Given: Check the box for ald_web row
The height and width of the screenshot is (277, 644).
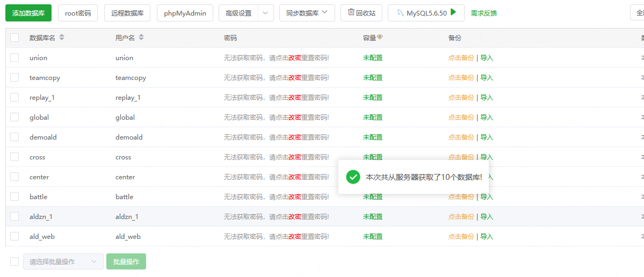Looking at the screenshot, I should click(x=15, y=236).
